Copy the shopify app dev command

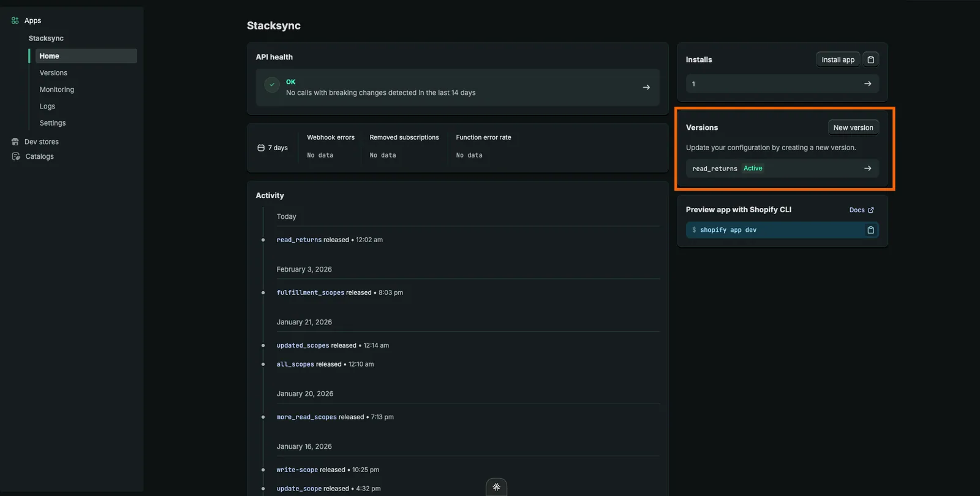tap(870, 230)
